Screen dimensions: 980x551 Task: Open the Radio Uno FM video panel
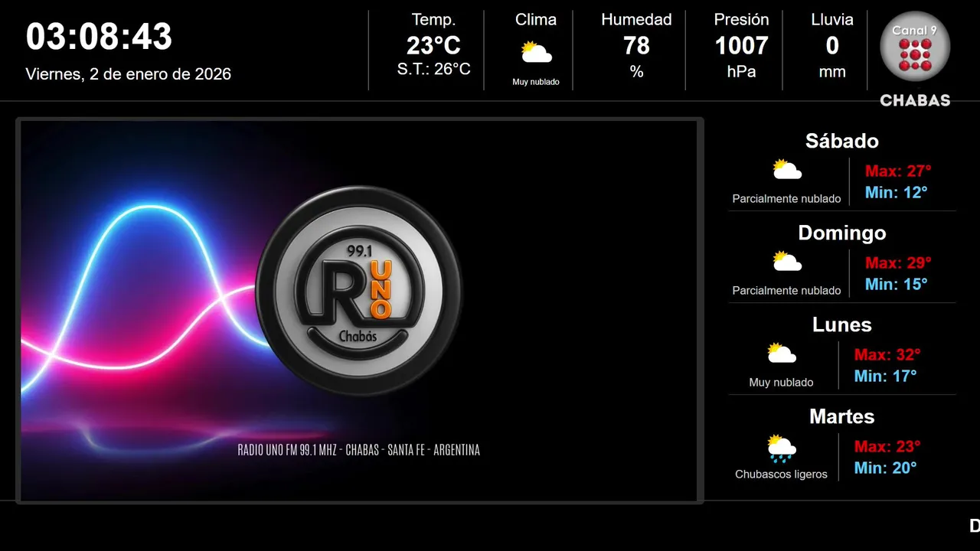tap(359, 311)
